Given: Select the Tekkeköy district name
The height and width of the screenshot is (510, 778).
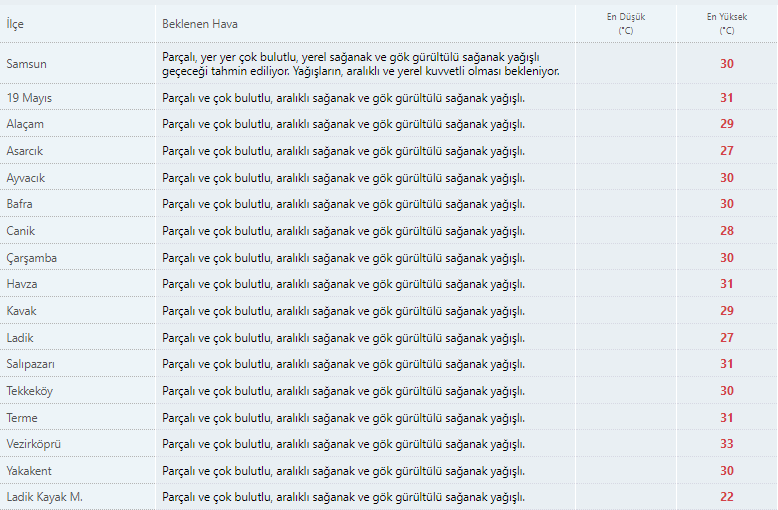Looking at the screenshot, I should coord(29,391).
